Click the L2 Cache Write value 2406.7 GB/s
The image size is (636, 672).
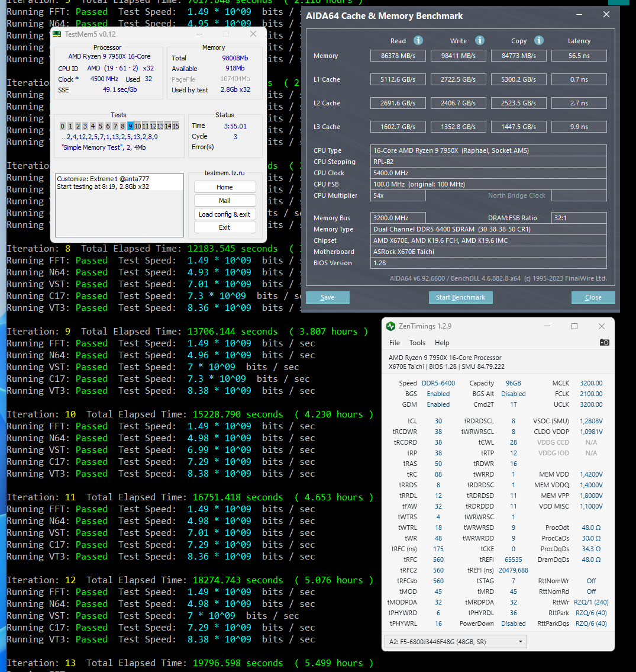pyautogui.click(x=459, y=103)
